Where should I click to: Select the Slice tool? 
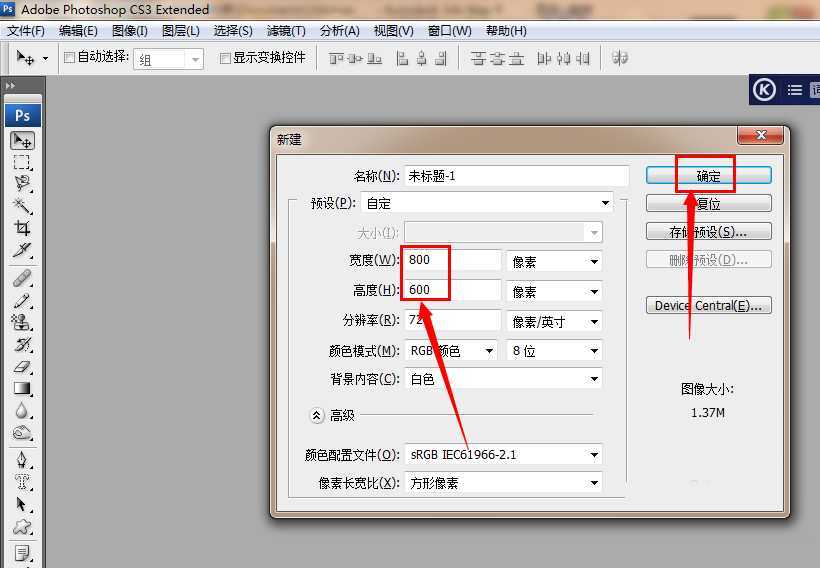tap(22, 250)
